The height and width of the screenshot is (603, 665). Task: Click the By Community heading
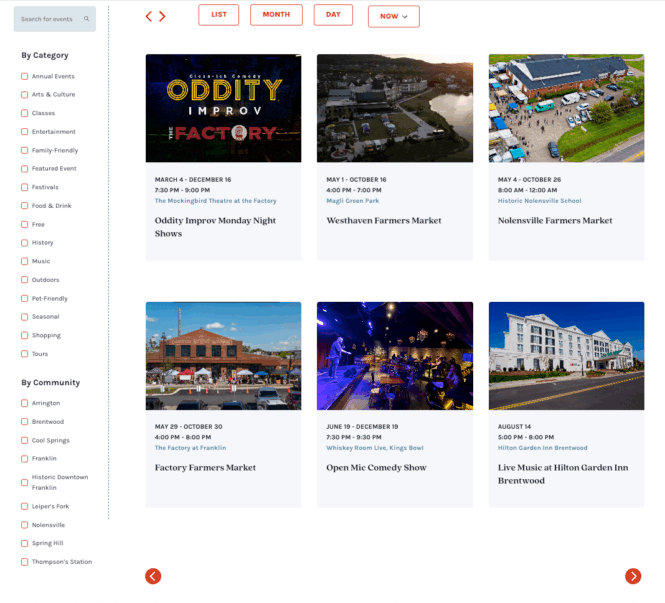(50, 382)
